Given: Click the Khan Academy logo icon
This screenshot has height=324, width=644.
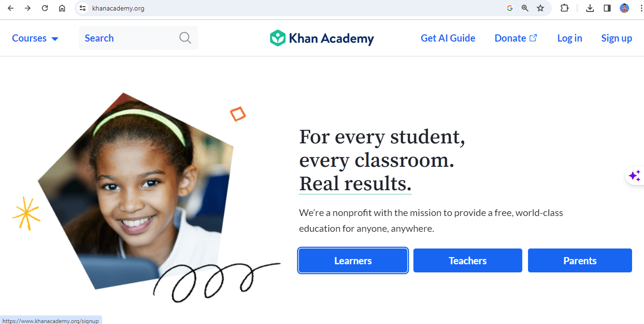Looking at the screenshot, I should point(277,38).
